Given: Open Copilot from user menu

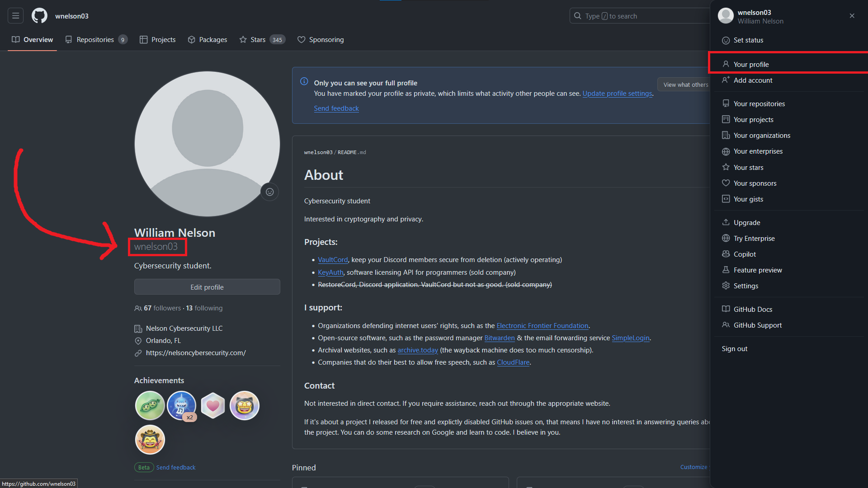Looking at the screenshot, I should 788,254.
